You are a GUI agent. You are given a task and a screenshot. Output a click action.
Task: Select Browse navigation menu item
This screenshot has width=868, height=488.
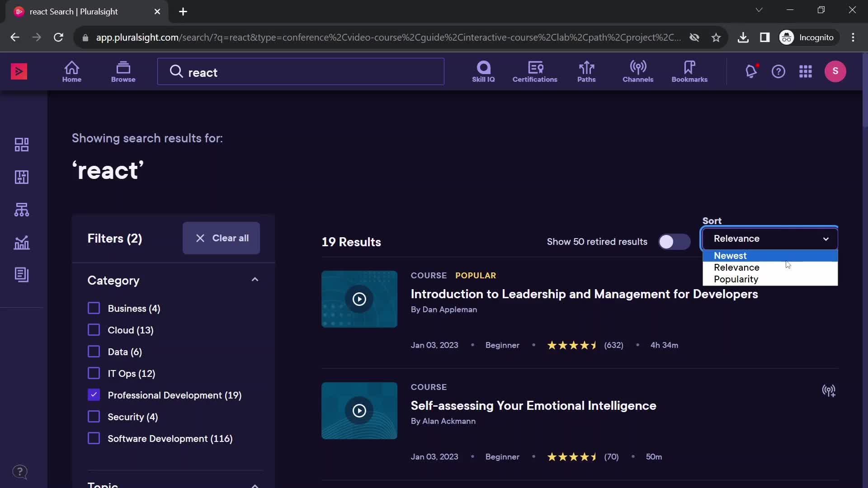point(123,71)
